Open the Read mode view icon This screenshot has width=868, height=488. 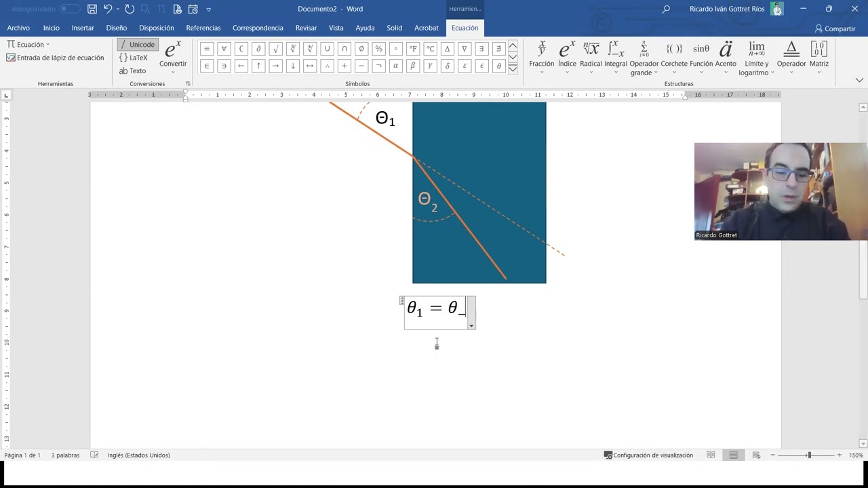click(x=711, y=455)
